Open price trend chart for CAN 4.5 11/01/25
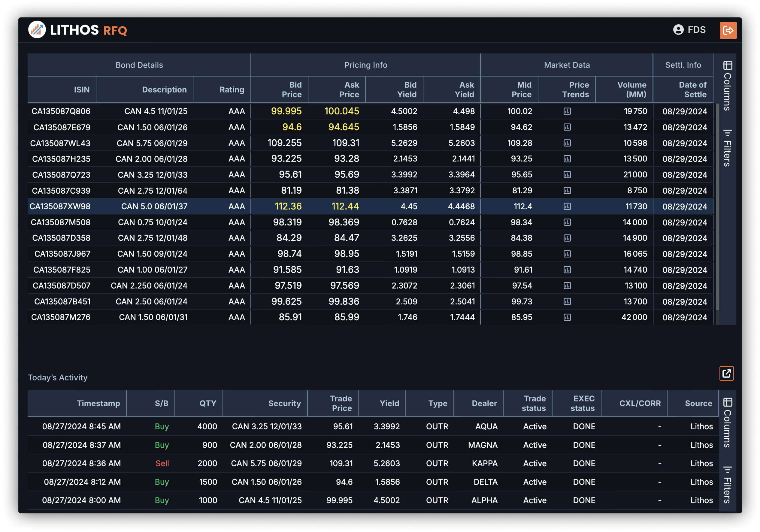The width and height of the screenshot is (760, 532). pos(567,111)
